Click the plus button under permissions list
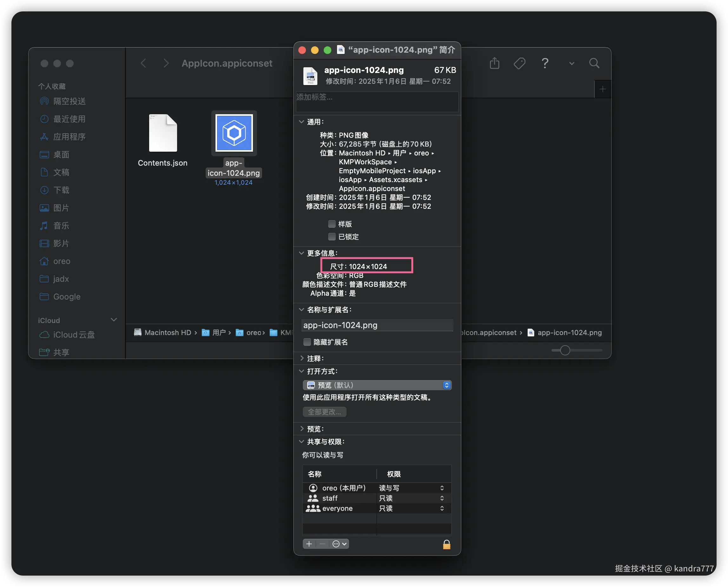The width and height of the screenshot is (728, 587). pyautogui.click(x=309, y=544)
